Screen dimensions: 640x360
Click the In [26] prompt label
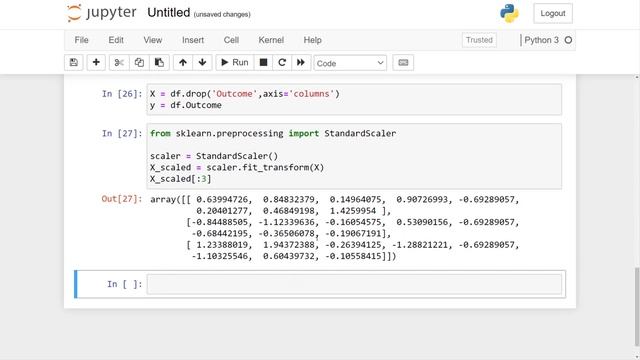pos(122,94)
